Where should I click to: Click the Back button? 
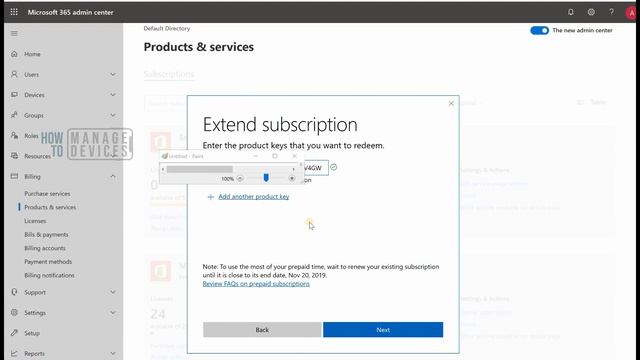point(262,330)
